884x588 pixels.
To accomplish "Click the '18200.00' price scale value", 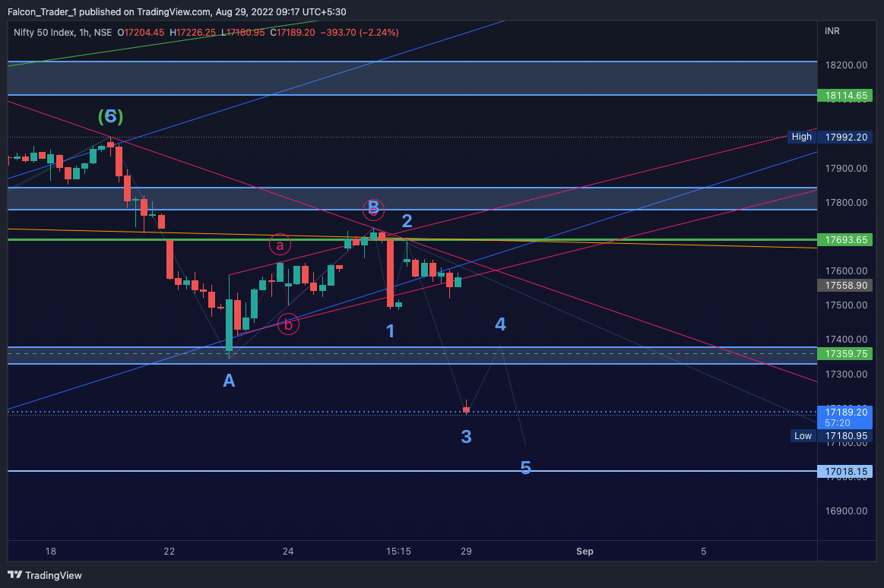I will click(846, 65).
